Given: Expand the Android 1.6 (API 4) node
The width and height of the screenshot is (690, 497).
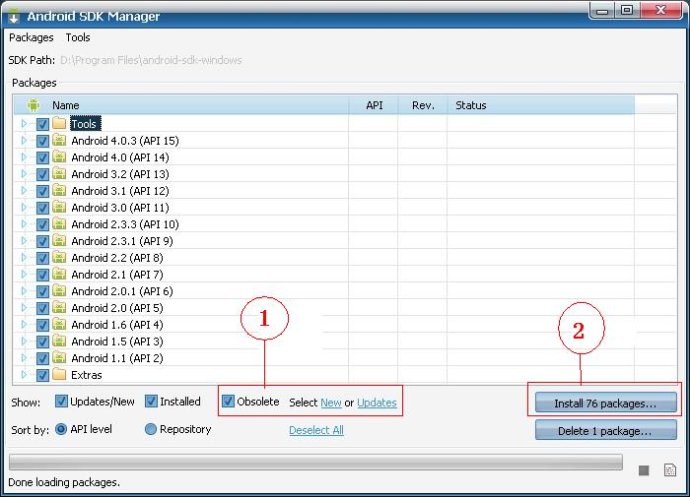Looking at the screenshot, I should pyautogui.click(x=24, y=324).
